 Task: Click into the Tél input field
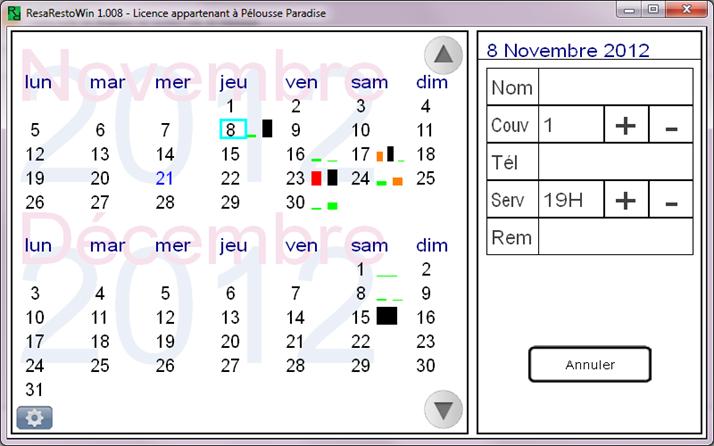coord(616,162)
